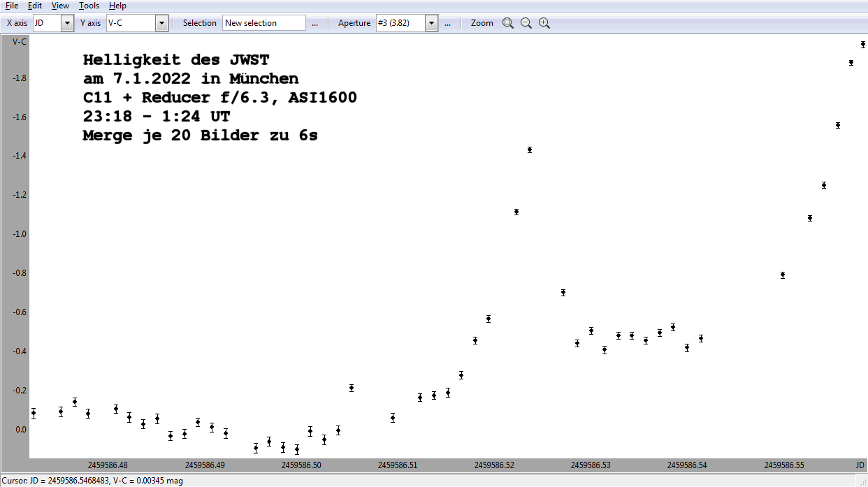Image resolution: width=868 pixels, height=487 pixels.
Task: Open the Edit menu
Action: pyautogui.click(x=35, y=6)
